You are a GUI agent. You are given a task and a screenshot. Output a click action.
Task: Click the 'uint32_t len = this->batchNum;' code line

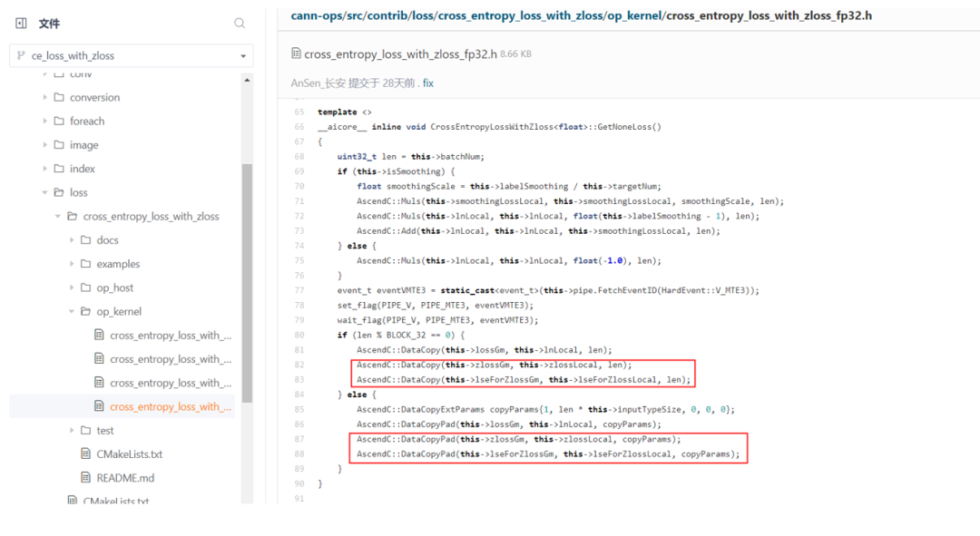(x=411, y=156)
